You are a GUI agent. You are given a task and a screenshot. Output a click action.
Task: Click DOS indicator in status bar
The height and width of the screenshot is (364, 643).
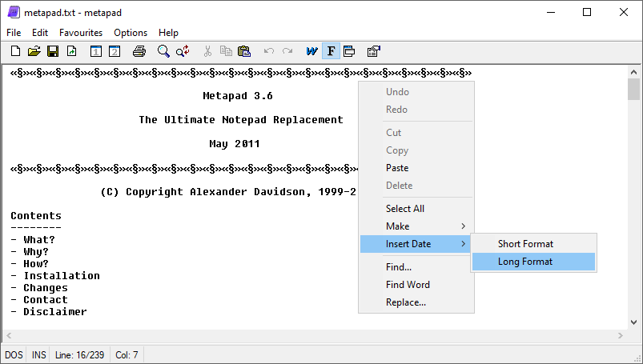[14, 355]
